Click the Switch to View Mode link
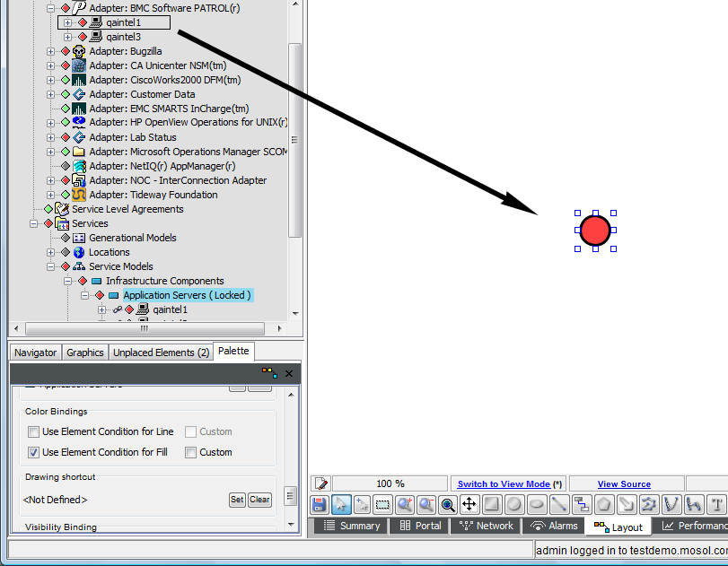This screenshot has width=728, height=566. [504, 483]
